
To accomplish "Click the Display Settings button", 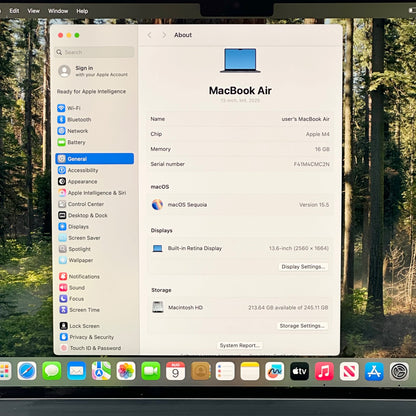I will pos(303,267).
